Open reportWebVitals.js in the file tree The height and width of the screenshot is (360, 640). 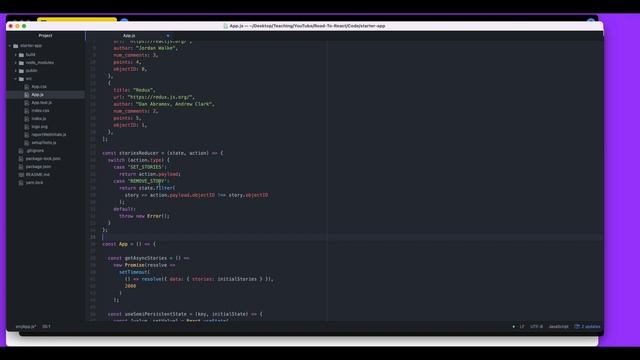click(49, 135)
